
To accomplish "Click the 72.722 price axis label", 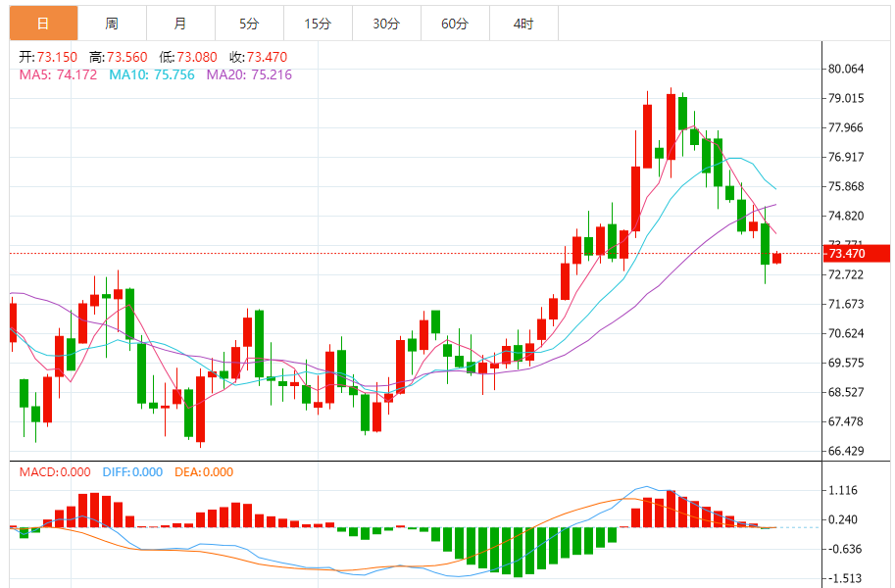I will tap(846, 274).
